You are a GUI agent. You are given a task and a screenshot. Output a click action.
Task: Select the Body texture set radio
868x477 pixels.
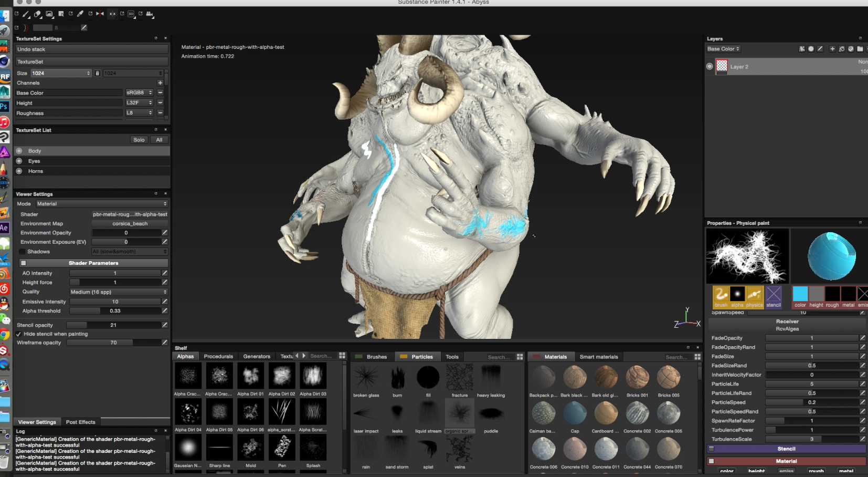point(19,151)
